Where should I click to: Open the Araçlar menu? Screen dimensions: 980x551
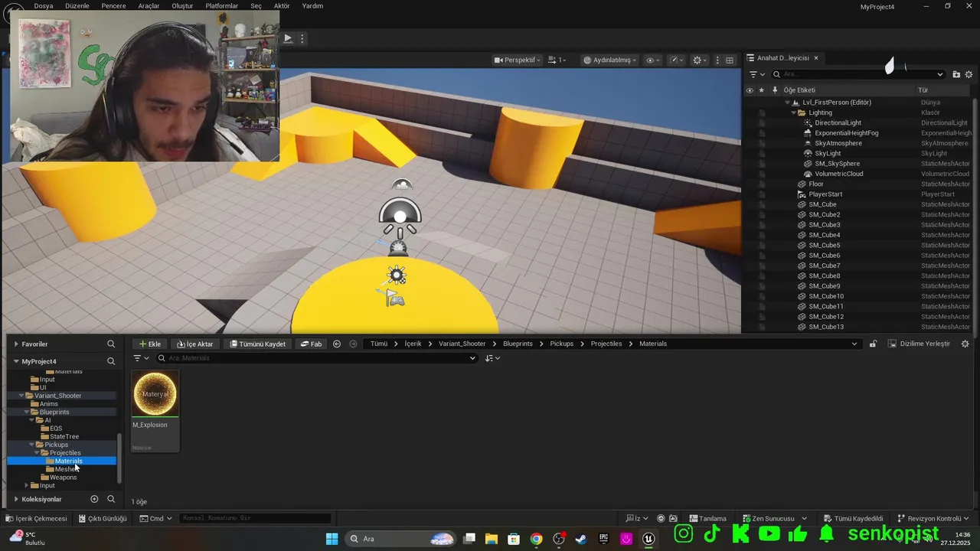(149, 6)
